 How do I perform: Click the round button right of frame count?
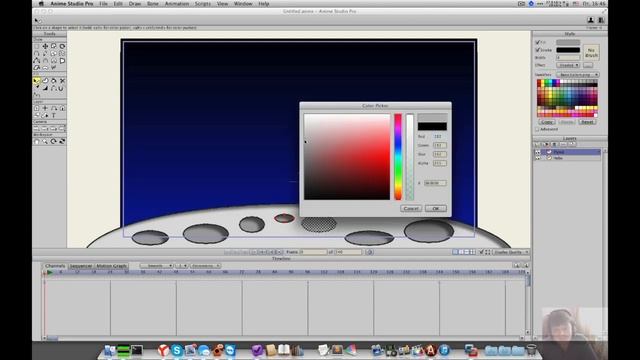[369, 252]
